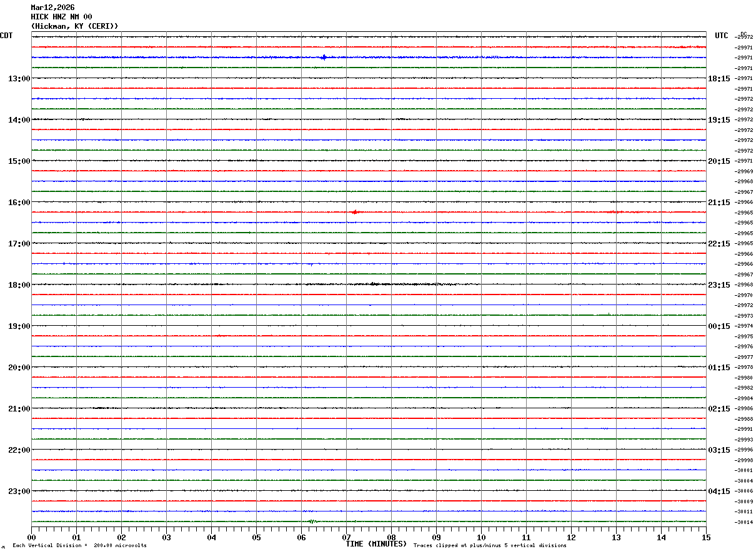This screenshot has width=756, height=554.
Task: Click the DC offset value -30009
Action: tap(744, 501)
